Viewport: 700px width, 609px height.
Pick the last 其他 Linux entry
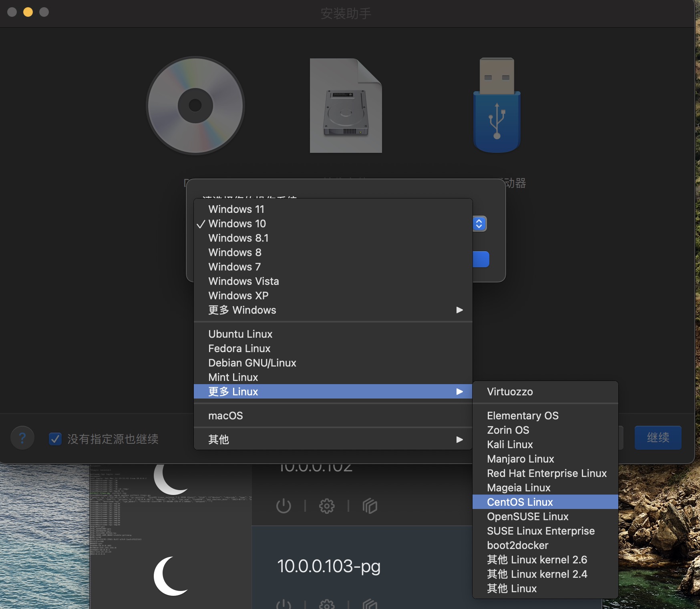click(545, 589)
